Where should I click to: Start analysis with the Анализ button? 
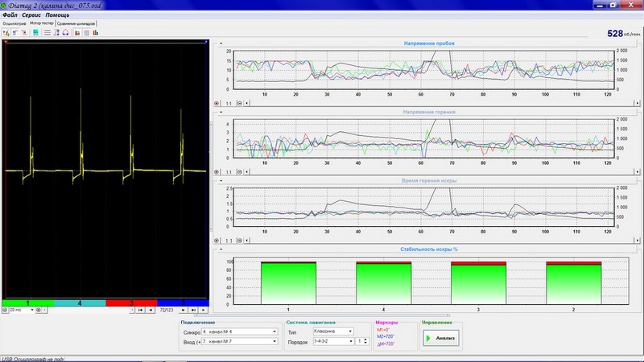pos(440,338)
